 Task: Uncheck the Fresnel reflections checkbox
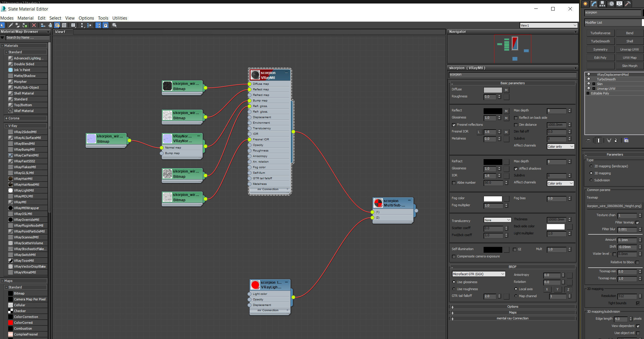coord(454,125)
